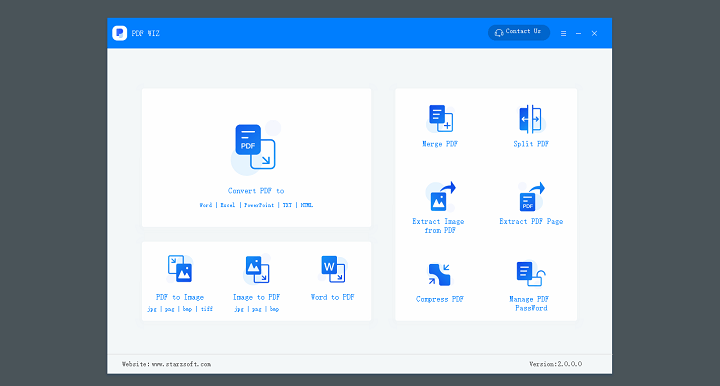Click the Extract Image from PDF label
The height and width of the screenshot is (386, 720).
[438, 226]
